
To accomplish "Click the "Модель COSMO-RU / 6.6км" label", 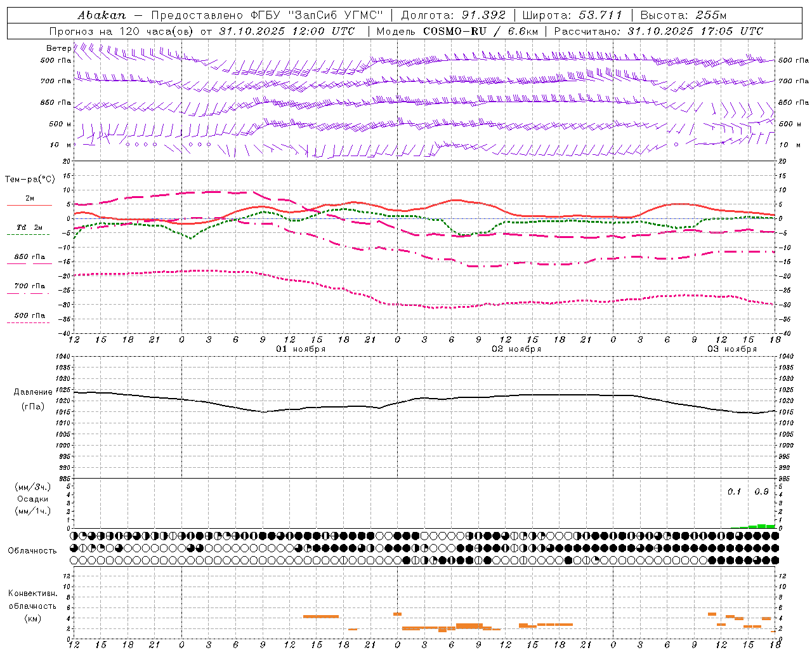I will tap(457, 31).
